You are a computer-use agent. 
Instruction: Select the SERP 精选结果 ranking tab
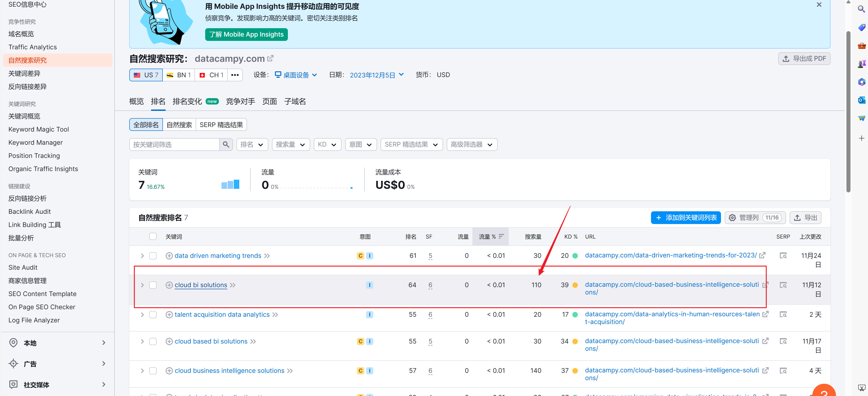click(221, 125)
